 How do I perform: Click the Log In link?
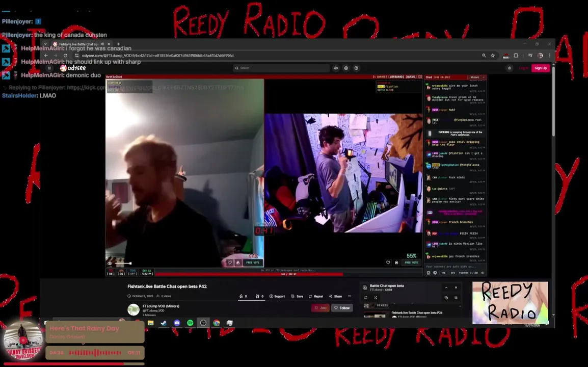tap(523, 68)
